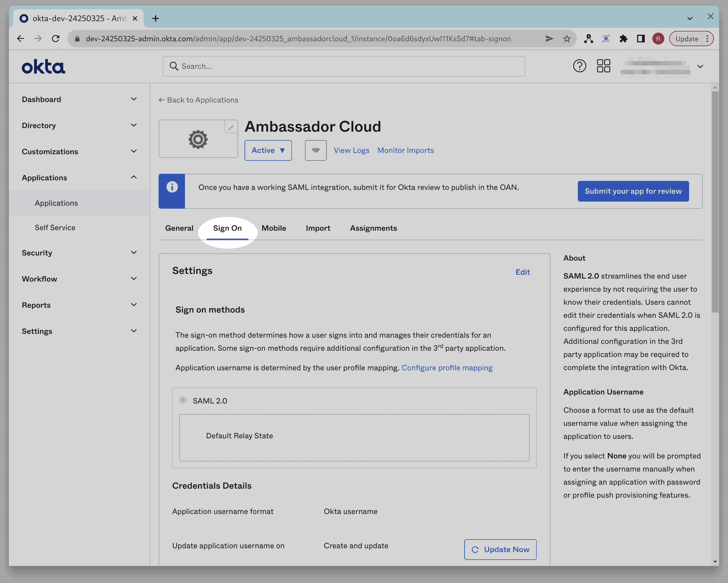728x583 pixels.
Task: Open the extensions puzzle icon
Action: coord(623,39)
